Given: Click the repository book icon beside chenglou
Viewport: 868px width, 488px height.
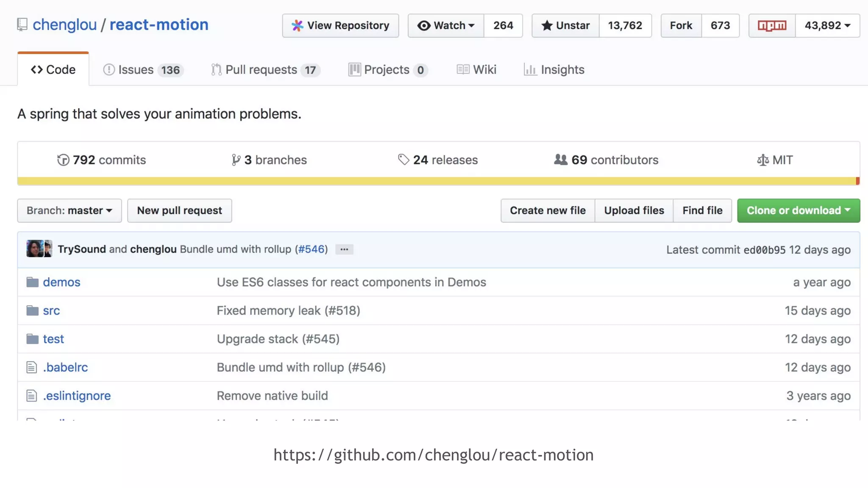Looking at the screenshot, I should coord(22,25).
